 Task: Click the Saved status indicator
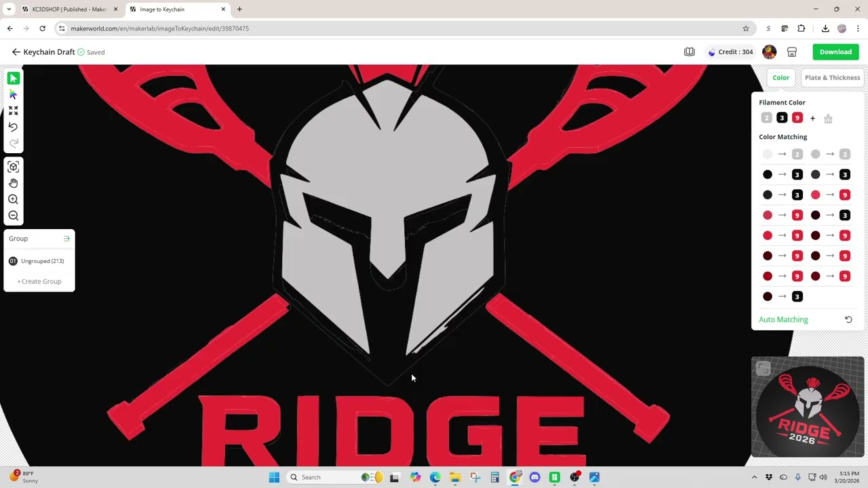click(x=91, y=52)
